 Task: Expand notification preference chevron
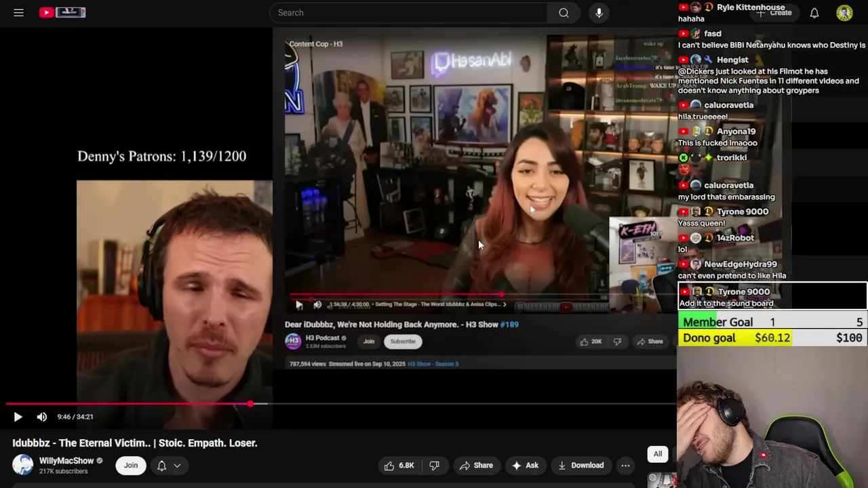tap(177, 466)
